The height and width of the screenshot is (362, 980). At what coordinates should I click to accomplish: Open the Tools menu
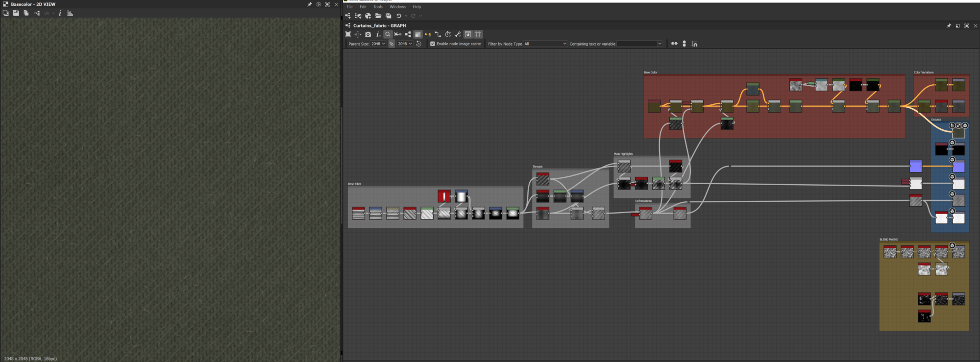pos(378,7)
